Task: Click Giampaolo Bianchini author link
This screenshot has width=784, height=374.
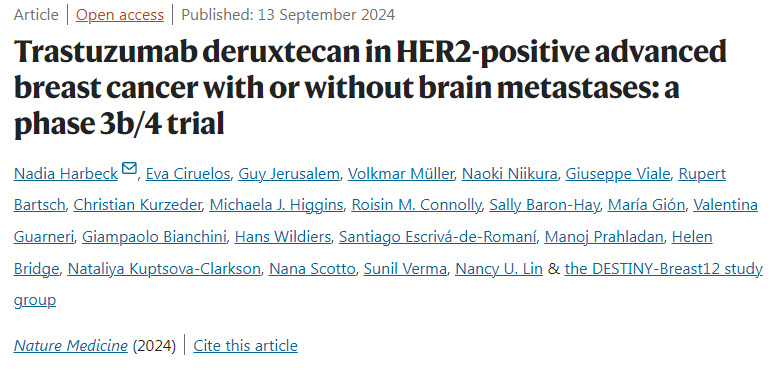Action: pos(154,236)
